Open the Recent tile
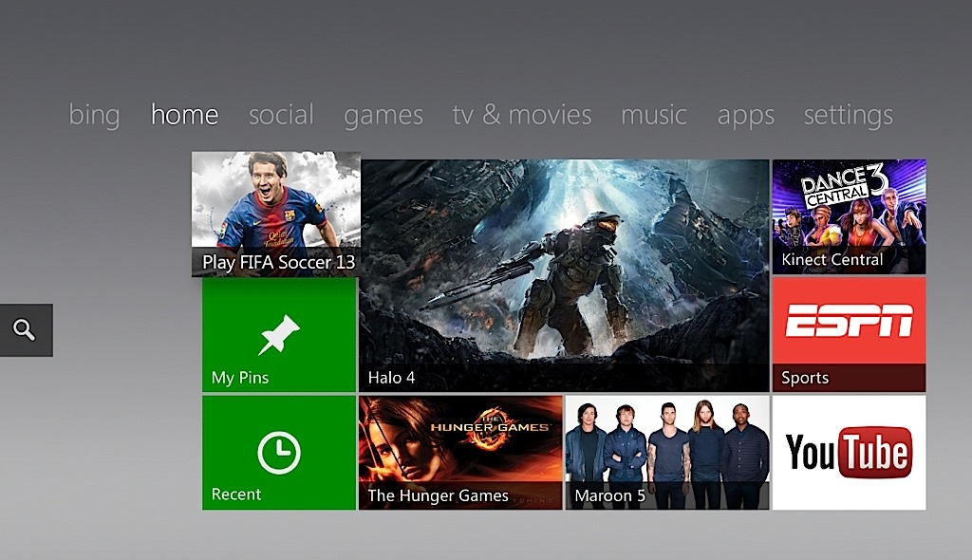Image resolution: width=972 pixels, height=560 pixels. [279, 453]
